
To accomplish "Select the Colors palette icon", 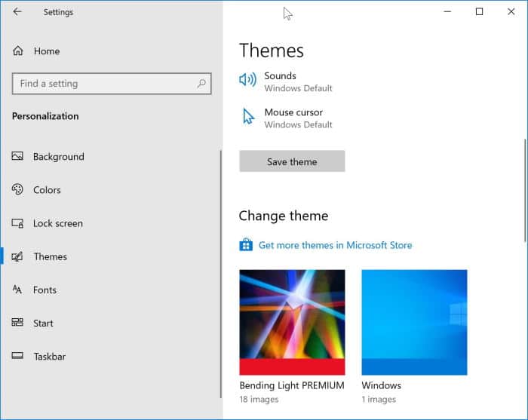I will [x=17, y=189].
